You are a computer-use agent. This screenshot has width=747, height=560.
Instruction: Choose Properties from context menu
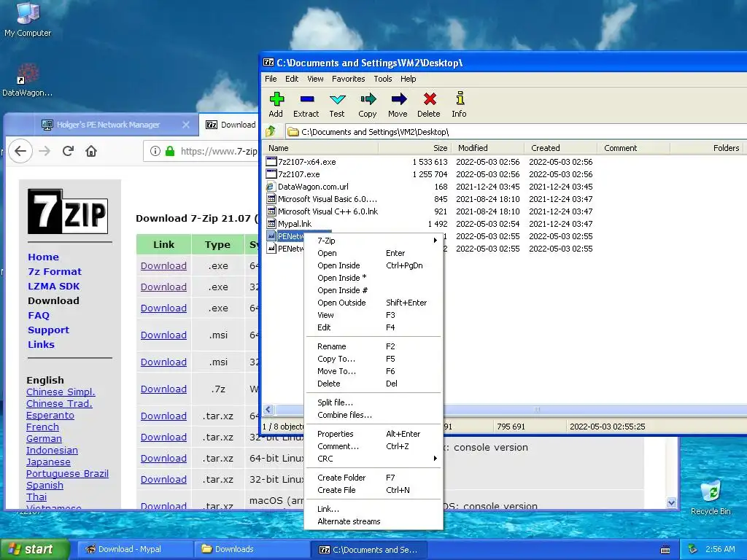(x=374, y=434)
